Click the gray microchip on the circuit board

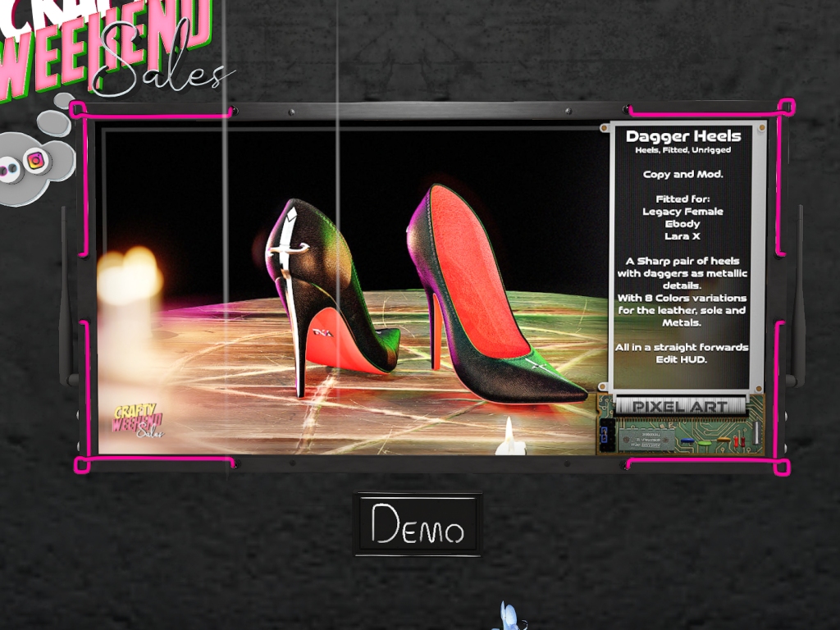click(x=646, y=441)
